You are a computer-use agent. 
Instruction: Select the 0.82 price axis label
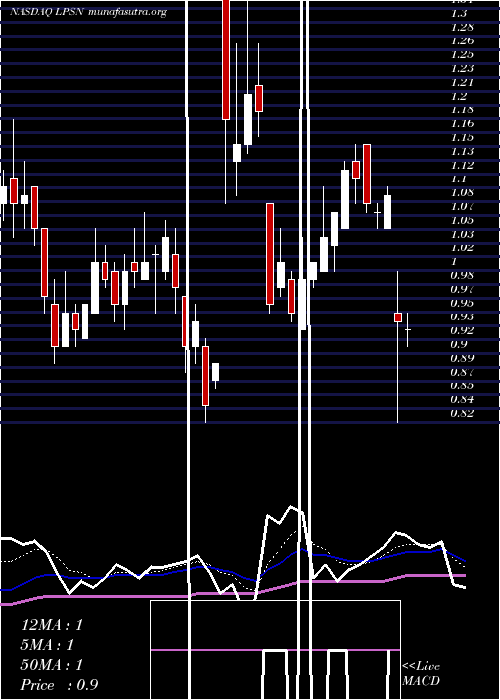pyautogui.click(x=462, y=413)
